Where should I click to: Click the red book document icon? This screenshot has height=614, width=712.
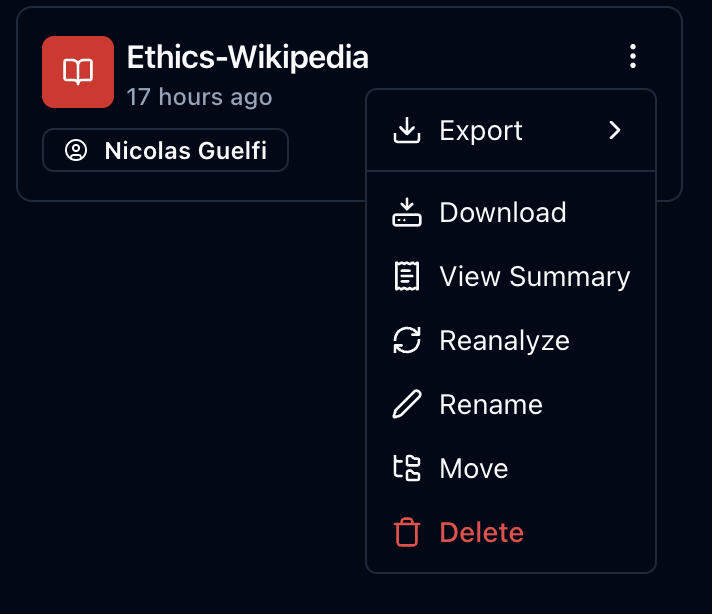78,72
